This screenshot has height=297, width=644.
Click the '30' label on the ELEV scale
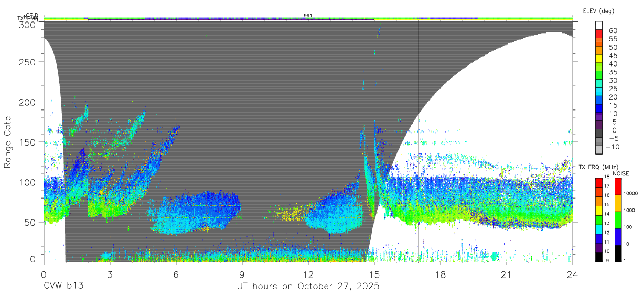point(613,80)
